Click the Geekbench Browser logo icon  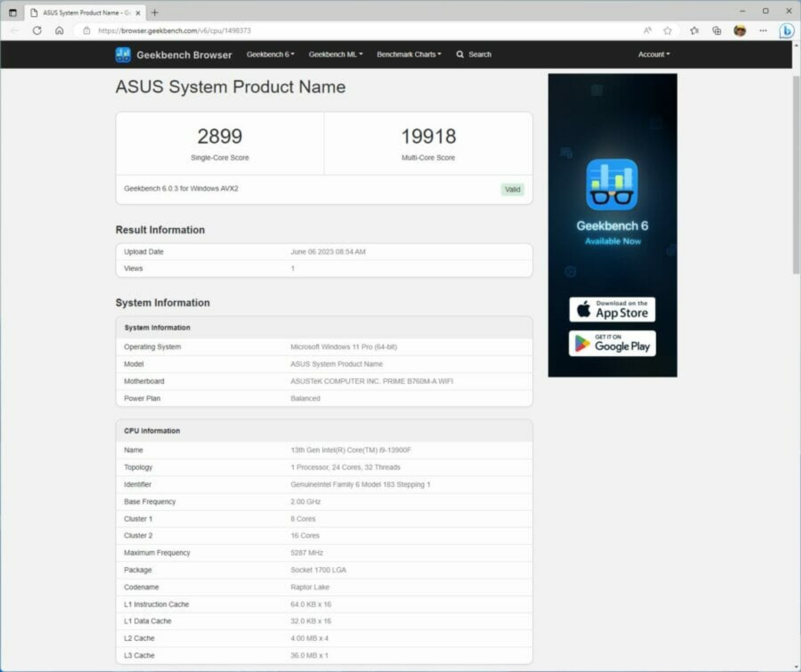point(123,55)
